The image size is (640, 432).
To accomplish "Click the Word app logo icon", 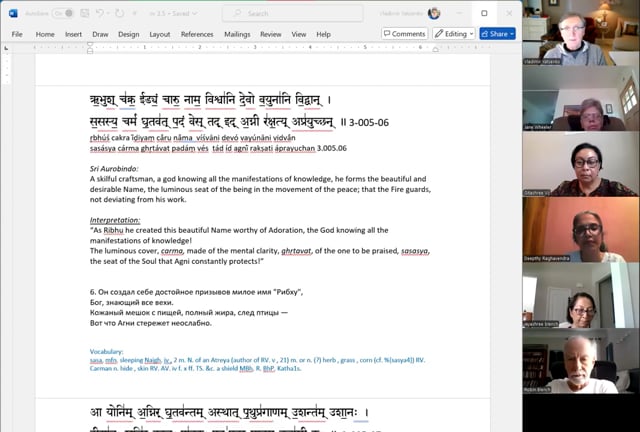I will [14, 13].
